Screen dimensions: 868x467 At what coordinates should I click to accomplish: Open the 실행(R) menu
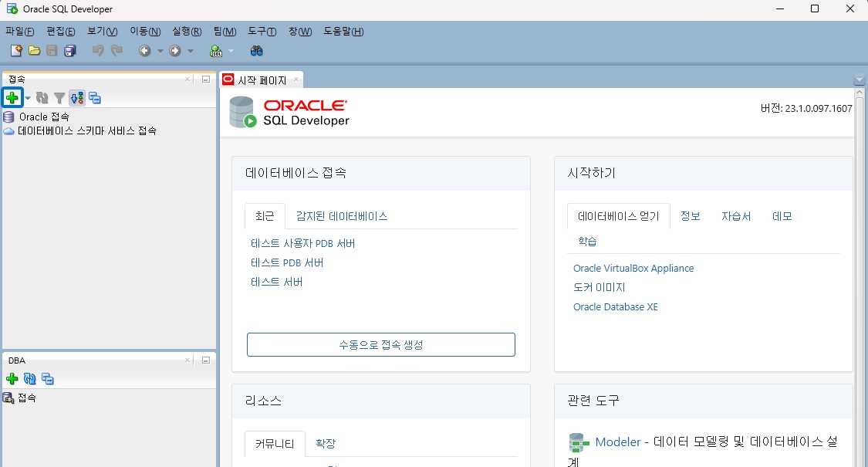[187, 32]
